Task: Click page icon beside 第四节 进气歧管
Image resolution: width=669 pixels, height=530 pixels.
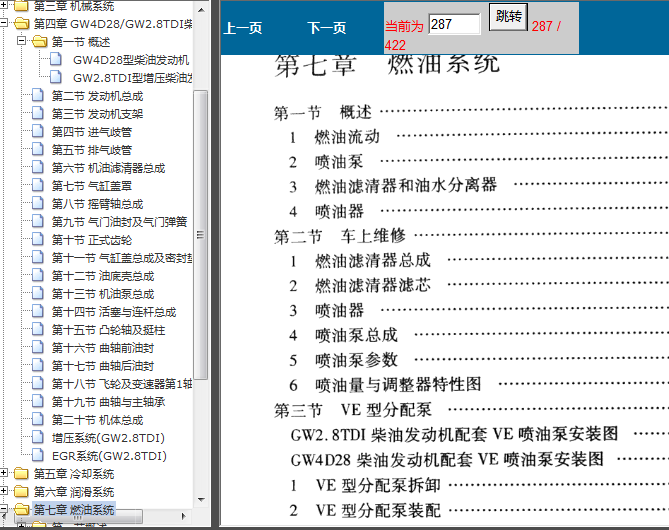Action: (x=38, y=131)
